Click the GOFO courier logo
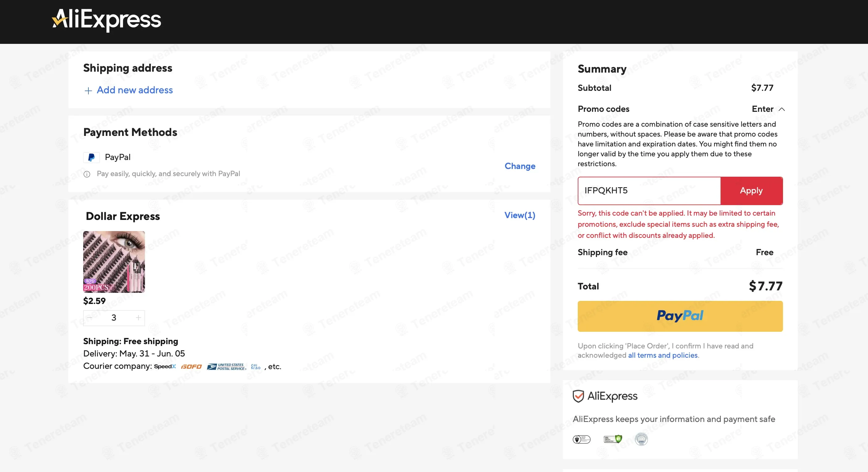 [191, 366]
